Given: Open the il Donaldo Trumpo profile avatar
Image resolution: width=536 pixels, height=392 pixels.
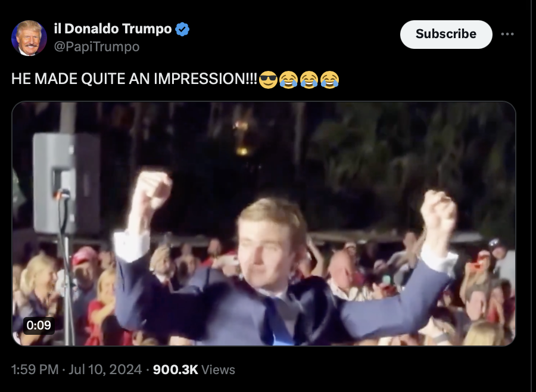Looking at the screenshot, I should pyautogui.click(x=29, y=38).
